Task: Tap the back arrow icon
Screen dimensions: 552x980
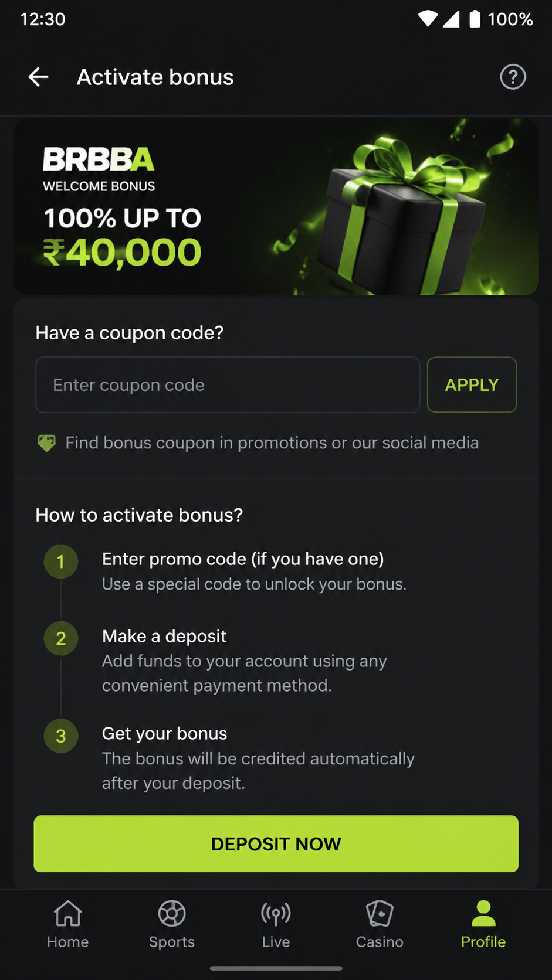Action: click(x=39, y=77)
